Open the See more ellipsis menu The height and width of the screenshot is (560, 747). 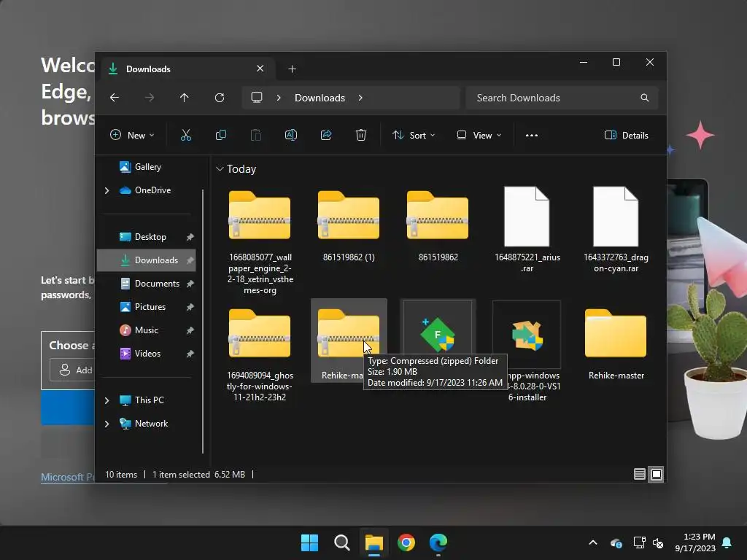point(532,135)
